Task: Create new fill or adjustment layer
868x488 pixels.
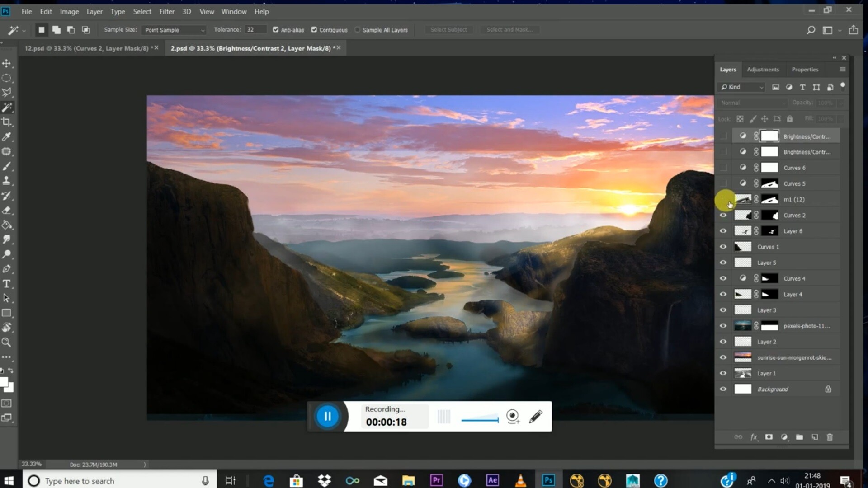Action: pyautogui.click(x=784, y=437)
